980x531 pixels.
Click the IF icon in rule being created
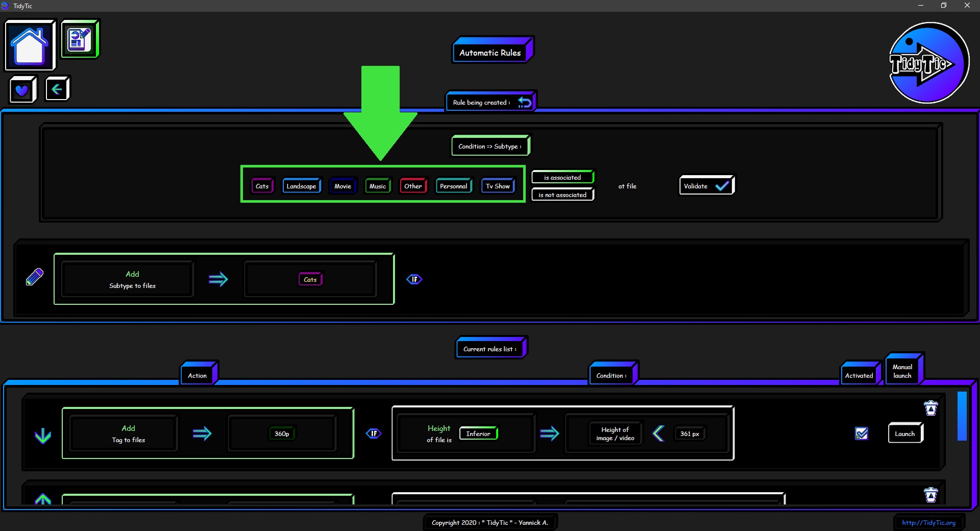click(x=414, y=279)
